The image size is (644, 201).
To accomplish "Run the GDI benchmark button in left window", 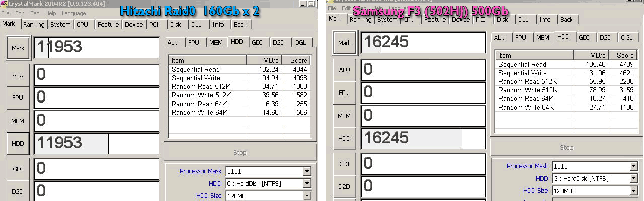I will (18, 169).
